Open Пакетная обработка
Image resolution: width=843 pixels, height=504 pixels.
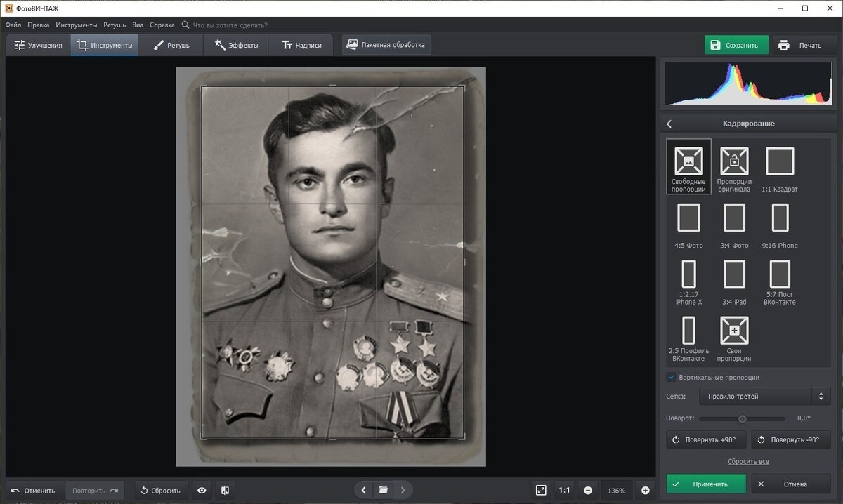tap(386, 45)
